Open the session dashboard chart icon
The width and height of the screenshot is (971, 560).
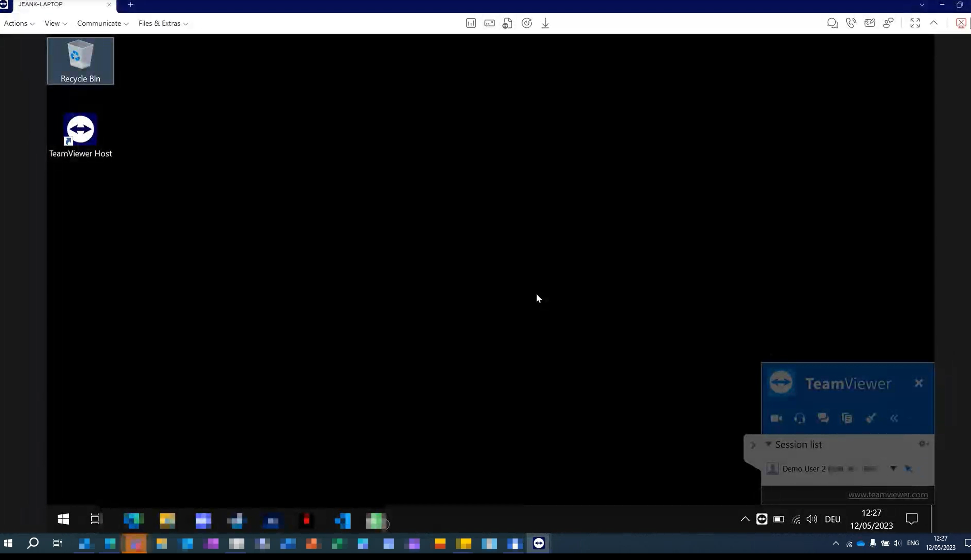(471, 23)
